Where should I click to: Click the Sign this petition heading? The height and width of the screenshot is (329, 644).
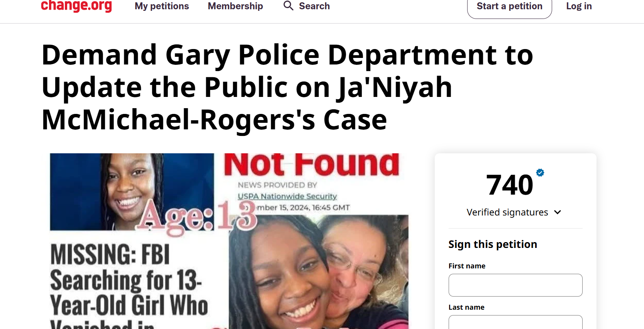pos(493,244)
